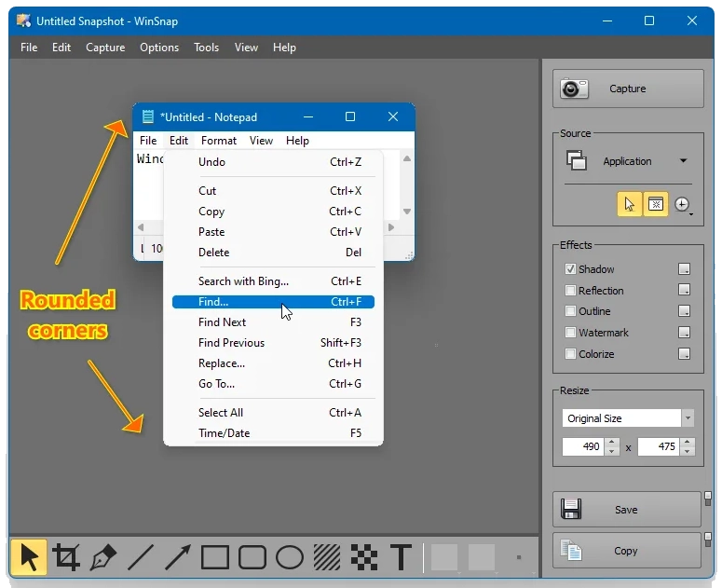
Task: Select the Pixelate checkerboard tool
Action: pos(364,557)
